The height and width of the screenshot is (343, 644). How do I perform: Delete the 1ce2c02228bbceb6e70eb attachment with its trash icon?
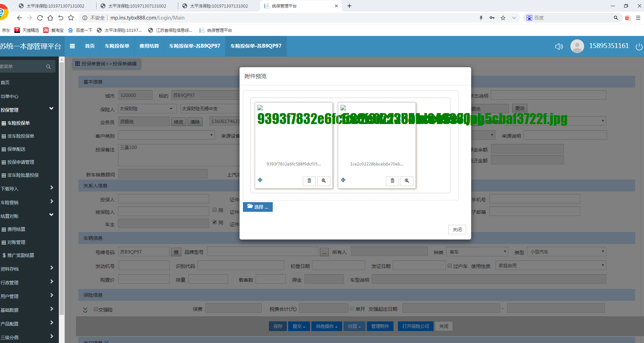[x=392, y=181]
